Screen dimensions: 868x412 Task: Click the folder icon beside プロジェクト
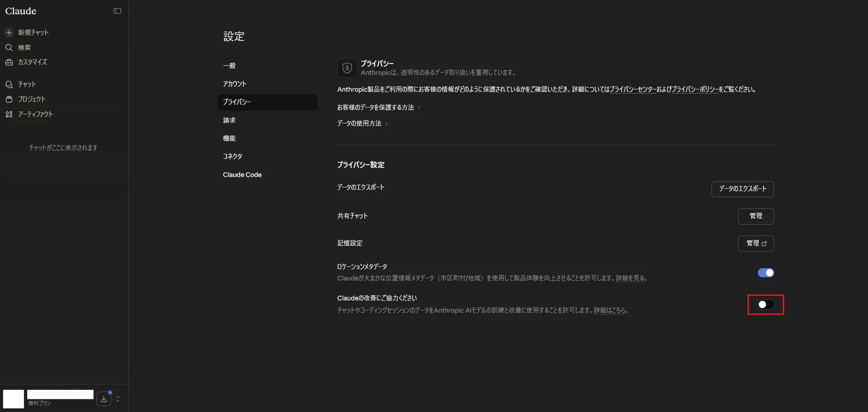pos(9,99)
